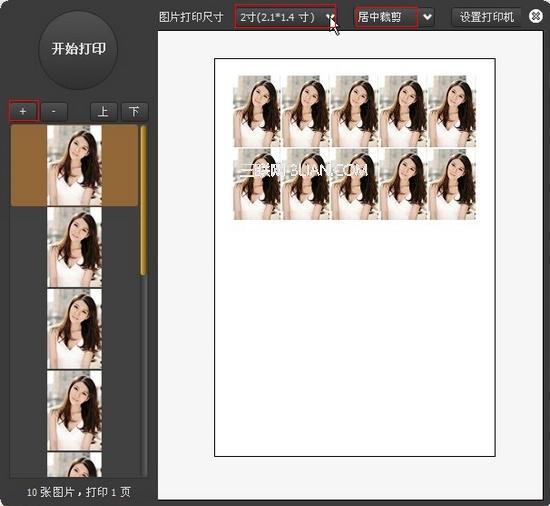The height and width of the screenshot is (506, 550).
Task: Open the 设置打印机 printer settings
Action: pyautogui.click(x=487, y=17)
